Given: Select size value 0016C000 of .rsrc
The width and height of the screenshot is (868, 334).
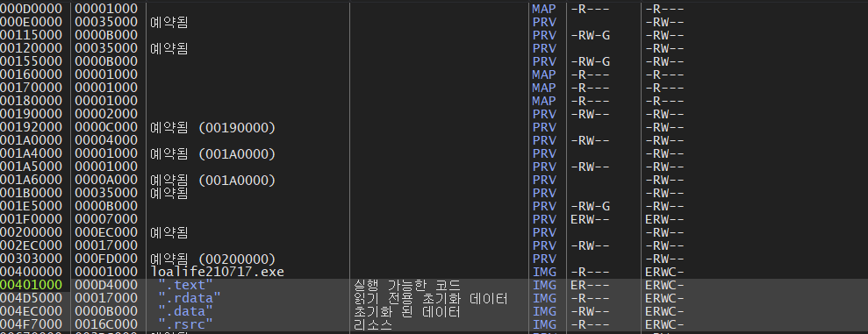Looking at the screenshot, I should (106, 324).
